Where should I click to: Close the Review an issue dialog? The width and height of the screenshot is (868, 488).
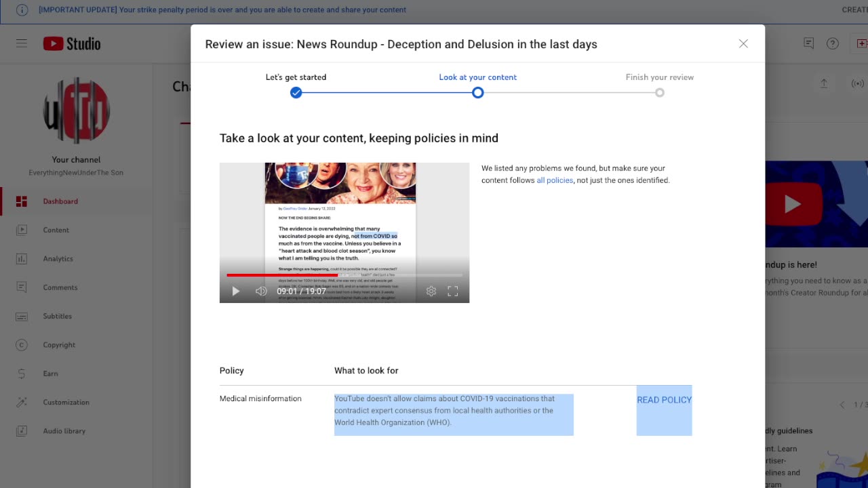(743, 43)
